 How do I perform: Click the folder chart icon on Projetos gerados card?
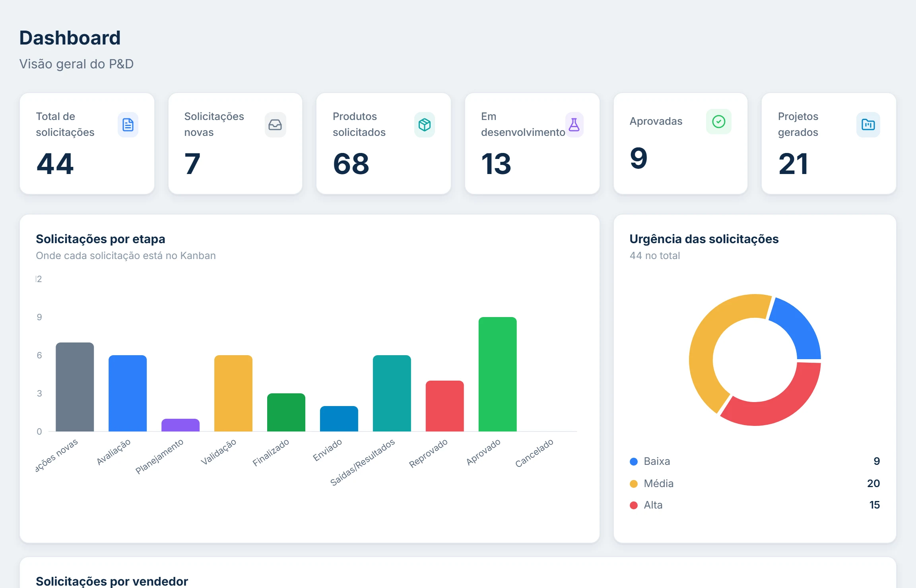click(868, 125)
